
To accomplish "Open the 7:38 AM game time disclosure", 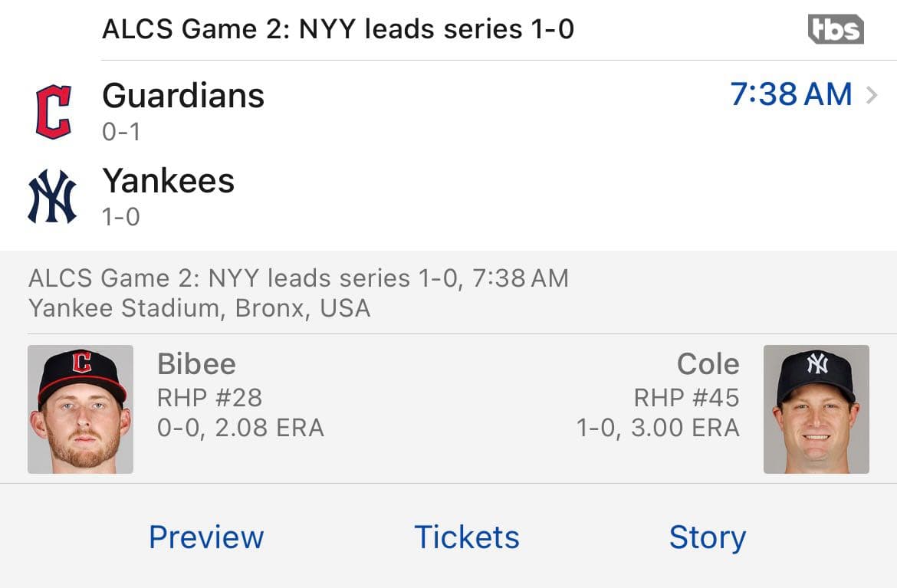I will [793, 94].
